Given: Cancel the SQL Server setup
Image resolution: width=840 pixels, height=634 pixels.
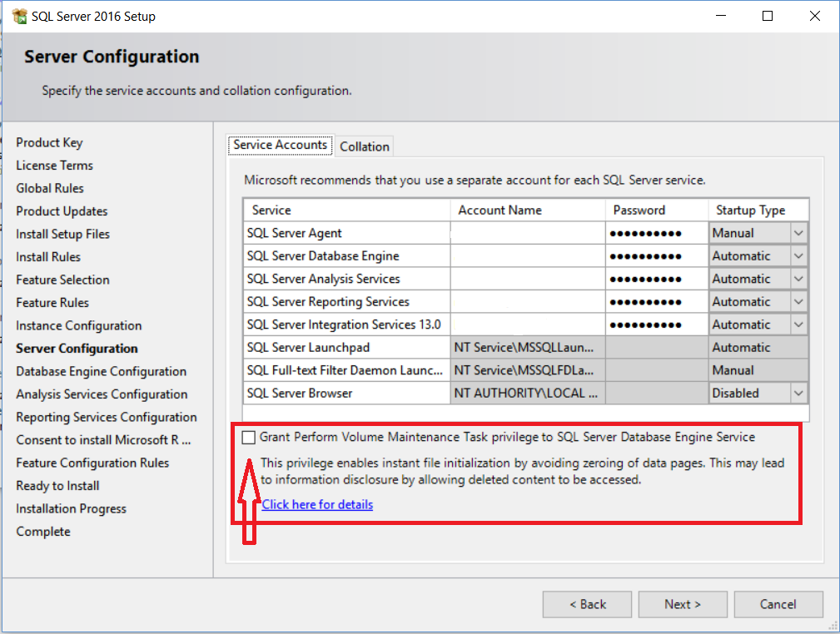Looking at the screenshot, I should [778, 604].
